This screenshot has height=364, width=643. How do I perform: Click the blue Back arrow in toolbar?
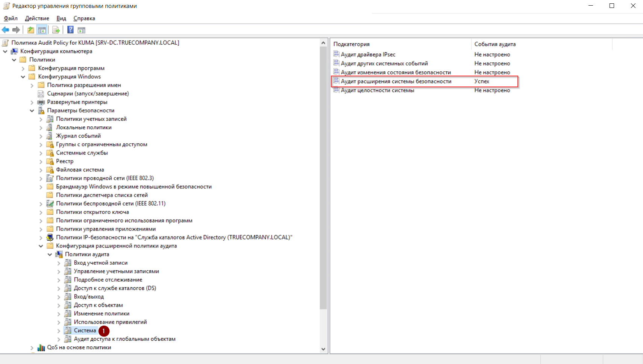(6, 30)
